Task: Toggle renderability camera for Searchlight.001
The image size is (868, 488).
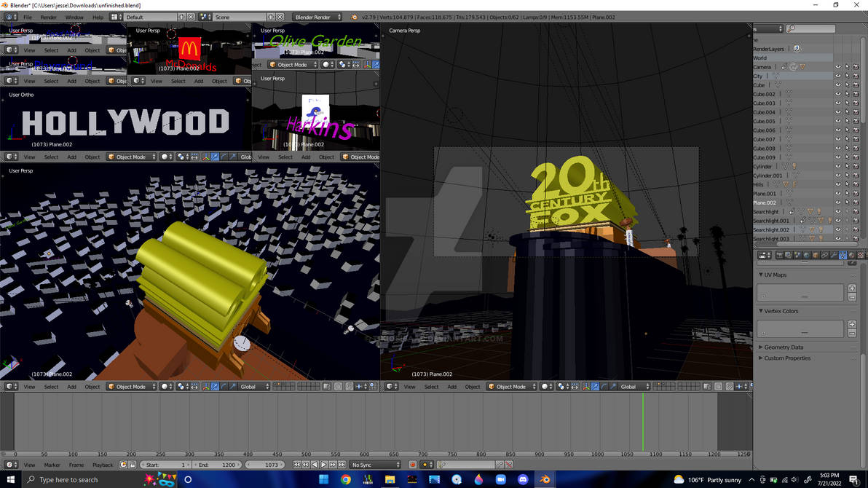Action: [856, 221]
